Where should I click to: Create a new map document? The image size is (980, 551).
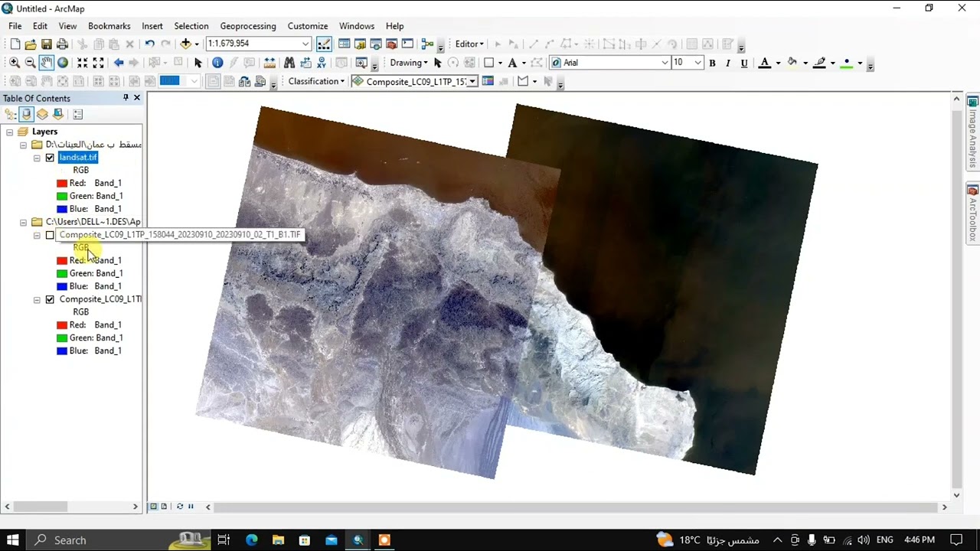15,44
